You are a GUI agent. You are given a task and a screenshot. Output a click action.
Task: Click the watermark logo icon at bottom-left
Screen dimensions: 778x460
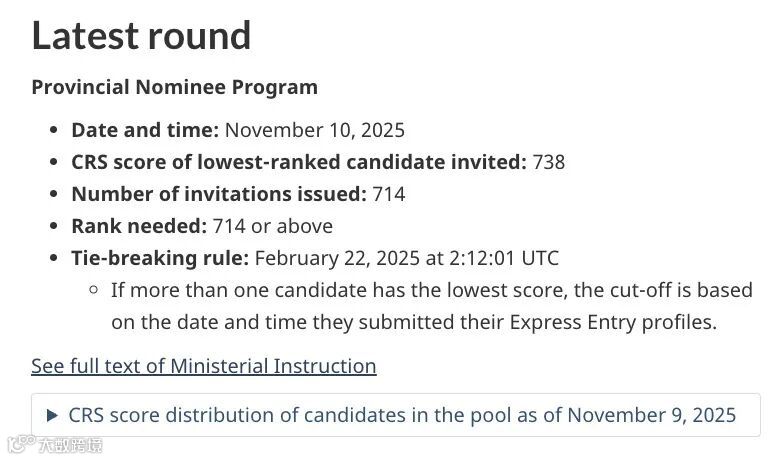tap(21, 443)
